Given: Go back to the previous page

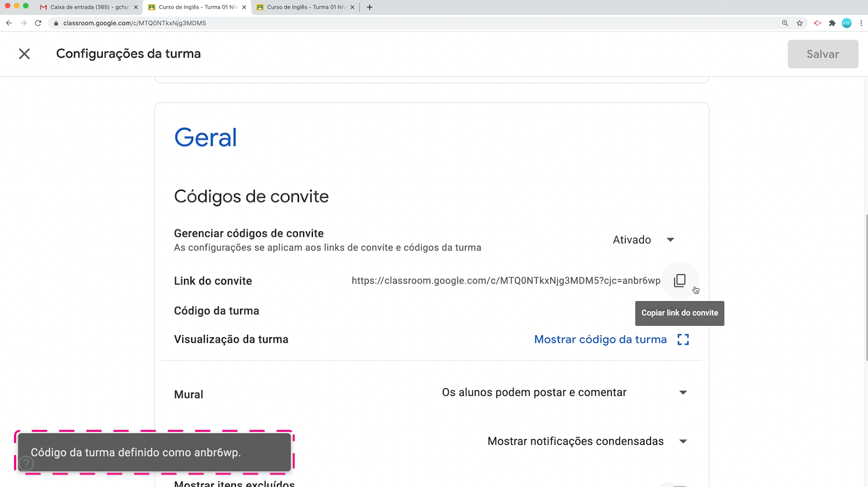Looking at the screenshot, I should tap(9, 23).
